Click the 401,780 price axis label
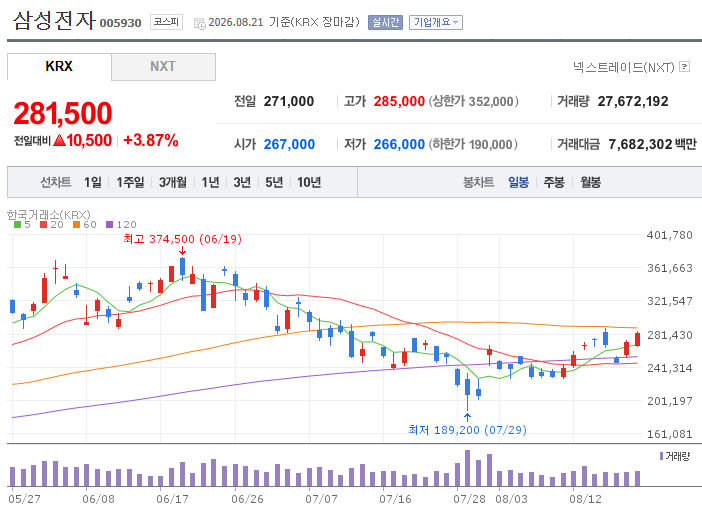Screen dimensions: 702x509 [x=670, y=235]
